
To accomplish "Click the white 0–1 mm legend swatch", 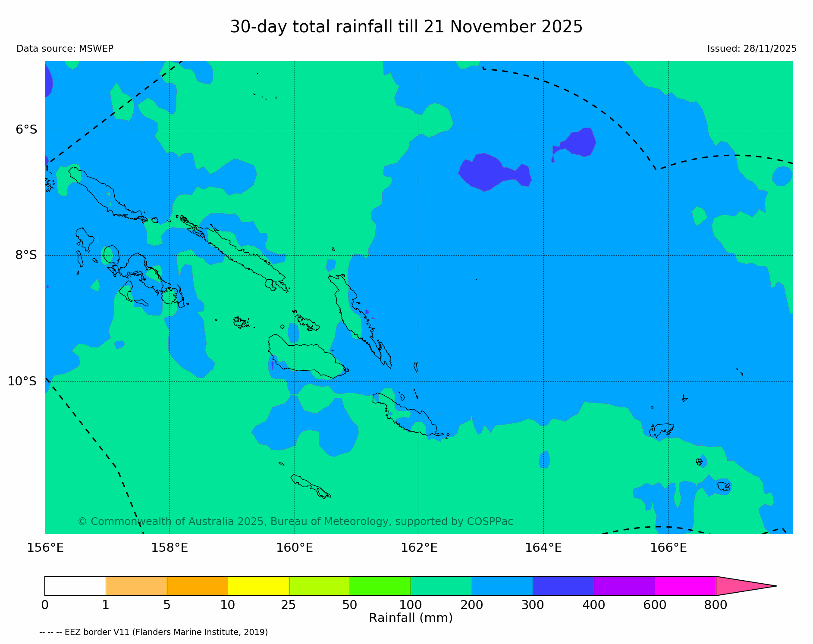I will click(x=75, y=586).
